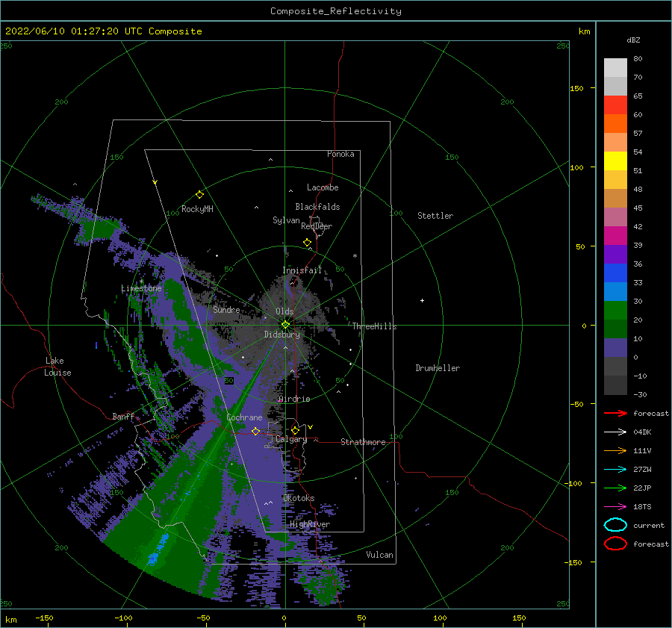Click the dBZ legend heading

tap(633, 40)
